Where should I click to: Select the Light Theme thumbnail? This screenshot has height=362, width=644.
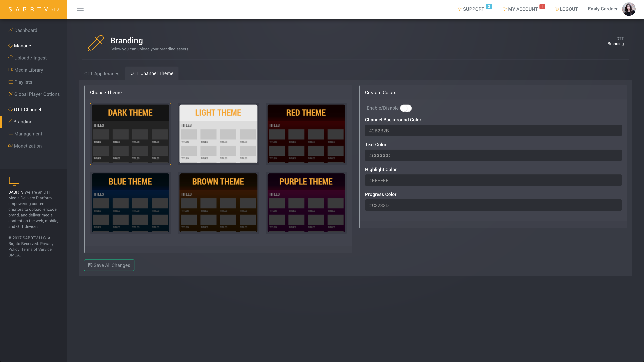tap(218, 134)
